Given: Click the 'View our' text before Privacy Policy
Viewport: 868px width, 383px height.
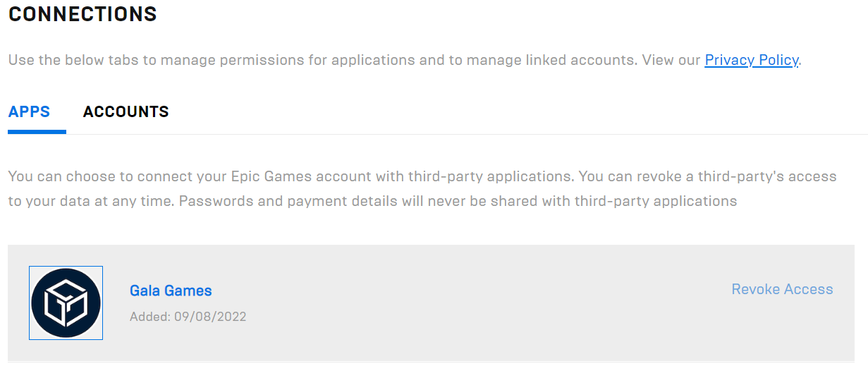Looking at the screenshot, I should (671, 60).
